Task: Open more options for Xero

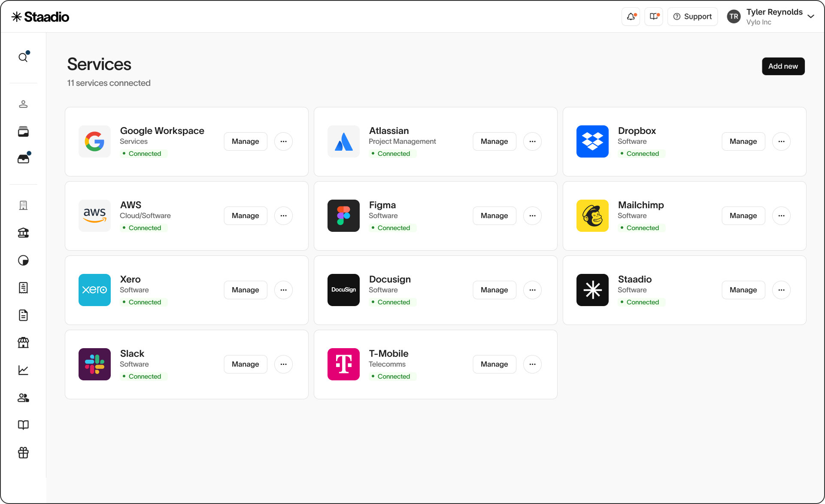Action: tap(283, 290)
